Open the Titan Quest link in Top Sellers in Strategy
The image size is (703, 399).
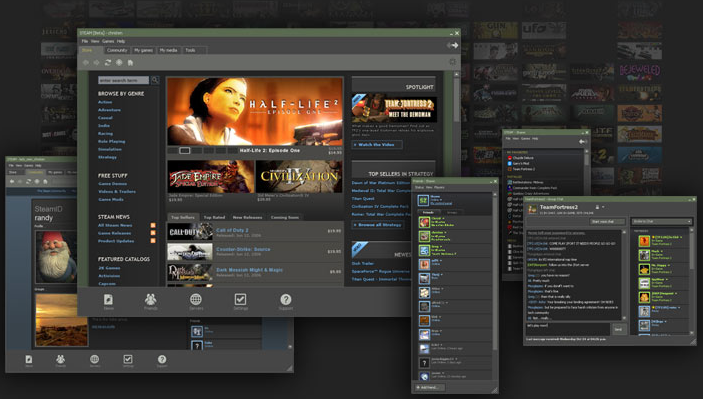coord(363,199)
